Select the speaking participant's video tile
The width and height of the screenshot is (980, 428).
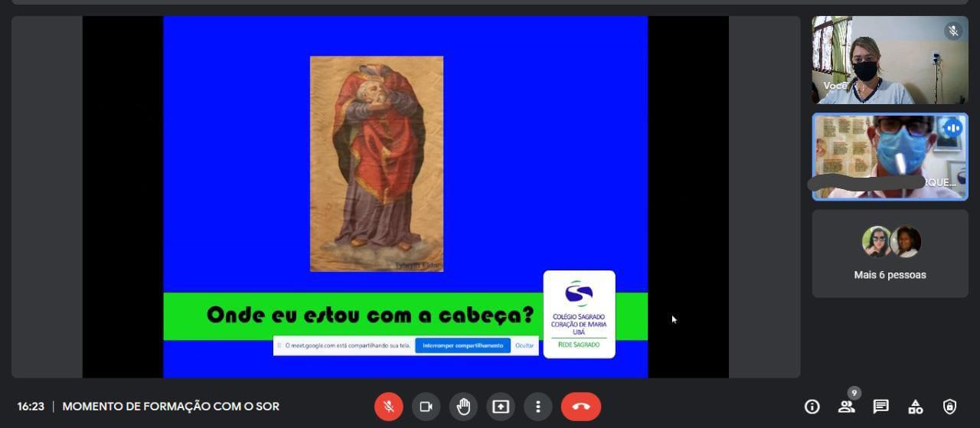[x=890, y=157]
